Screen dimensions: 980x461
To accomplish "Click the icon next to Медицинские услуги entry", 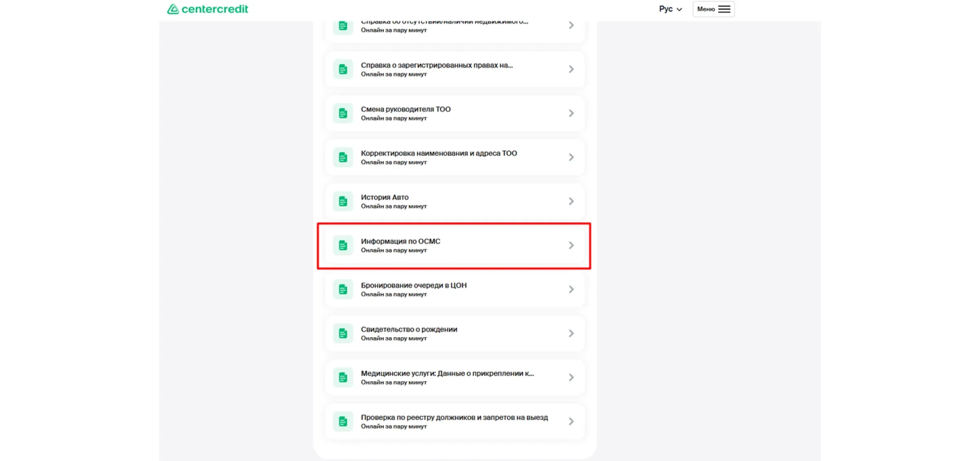I will point(343,377).
